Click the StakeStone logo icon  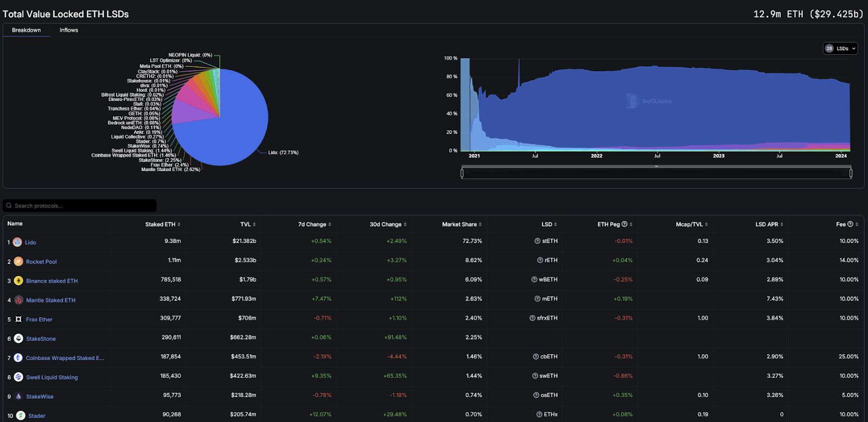pyautogui.click(x=18, y=338)
